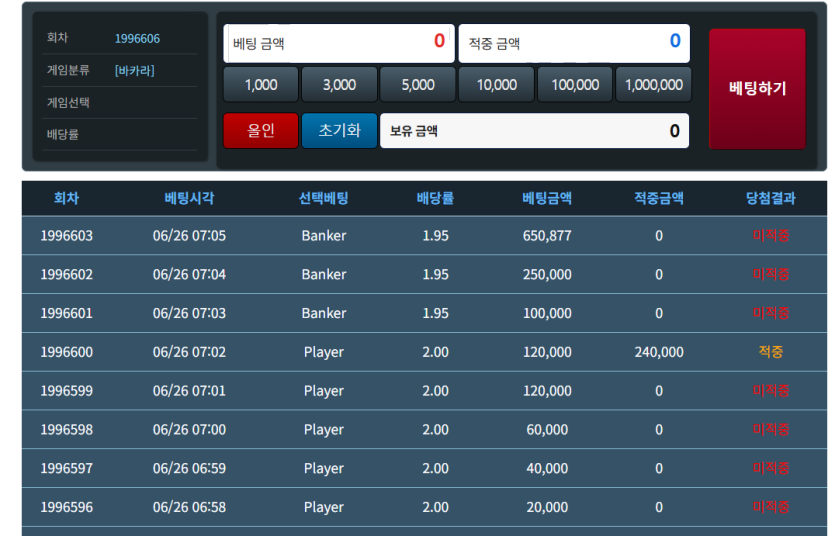Image resolution: width=835 pixels, height=536 pixels.
Task: Click the 240,000 winning amount cell
Action: pos(659,352)
